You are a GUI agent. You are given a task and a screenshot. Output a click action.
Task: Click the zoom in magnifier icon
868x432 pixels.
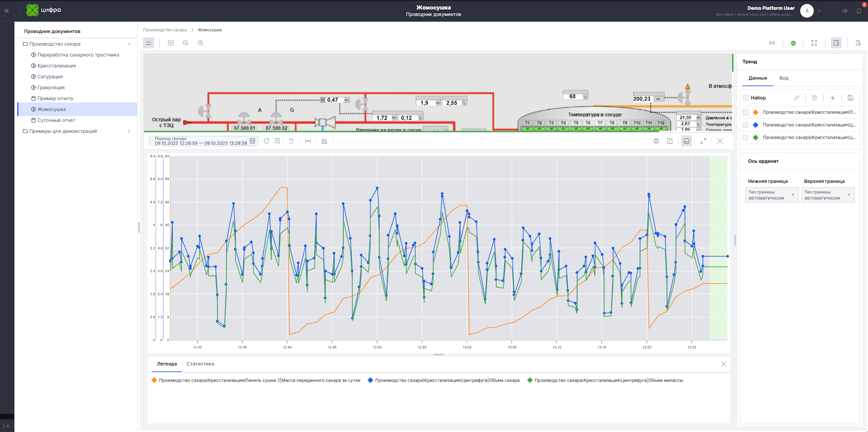(x=201, y=43)
